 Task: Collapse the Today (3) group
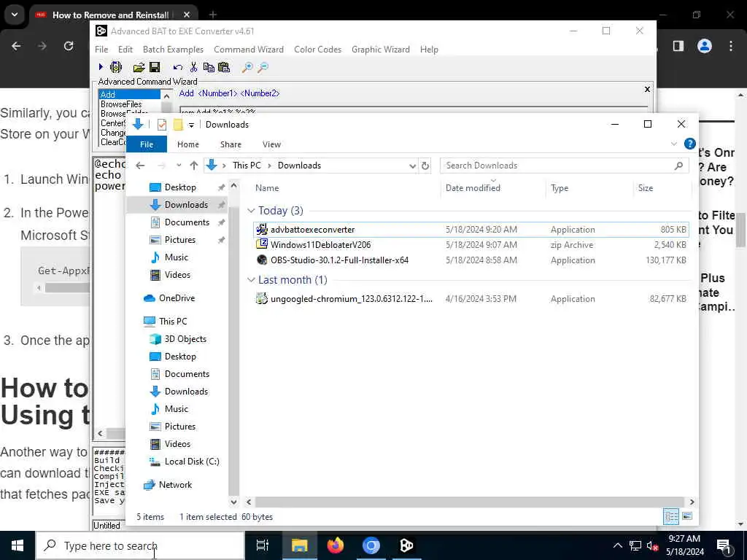click(251, 211)
